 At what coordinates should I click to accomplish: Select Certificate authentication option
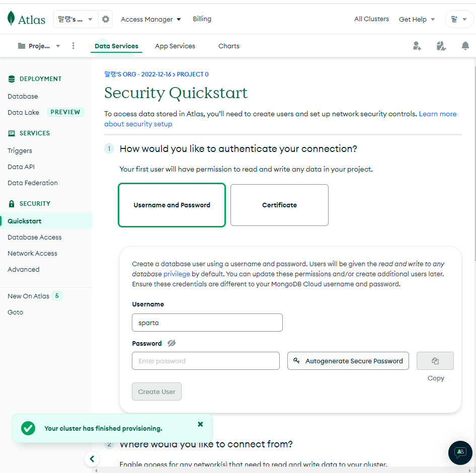(x=279, y=205)
